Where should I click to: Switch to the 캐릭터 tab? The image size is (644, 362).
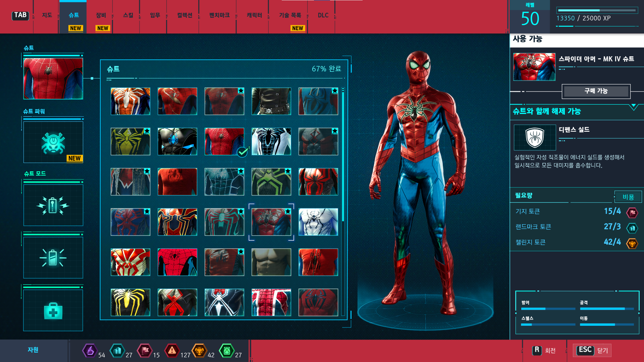tap(254, 15)
